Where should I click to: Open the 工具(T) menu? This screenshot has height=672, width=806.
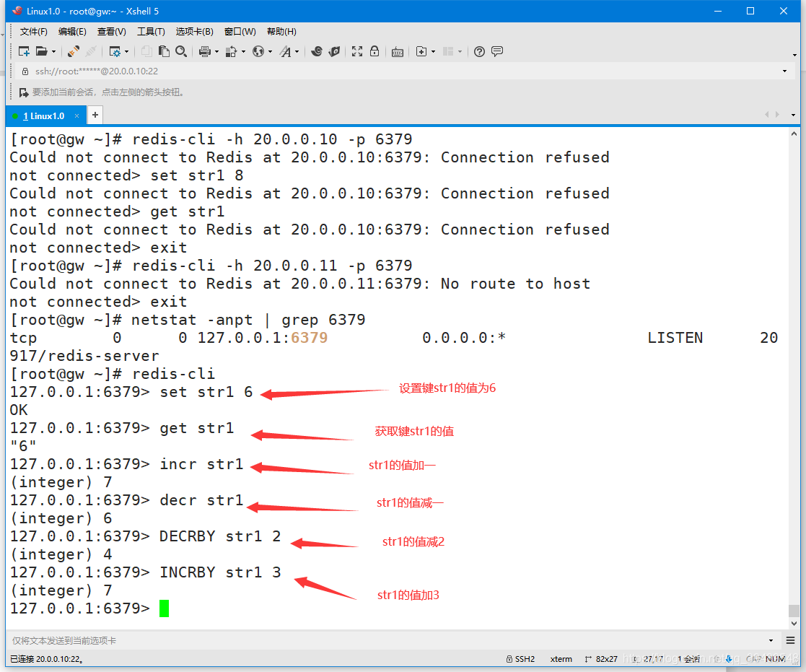coord(151,31)
